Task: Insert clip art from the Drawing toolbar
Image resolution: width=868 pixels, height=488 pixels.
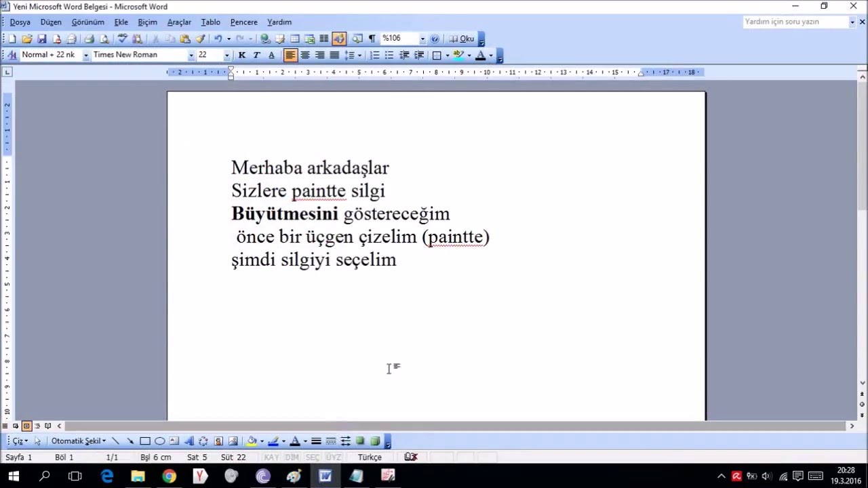Action: 218,441
